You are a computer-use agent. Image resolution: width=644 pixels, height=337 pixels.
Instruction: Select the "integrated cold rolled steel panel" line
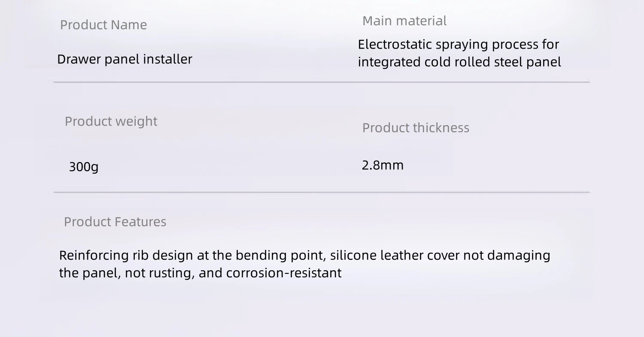459,62
